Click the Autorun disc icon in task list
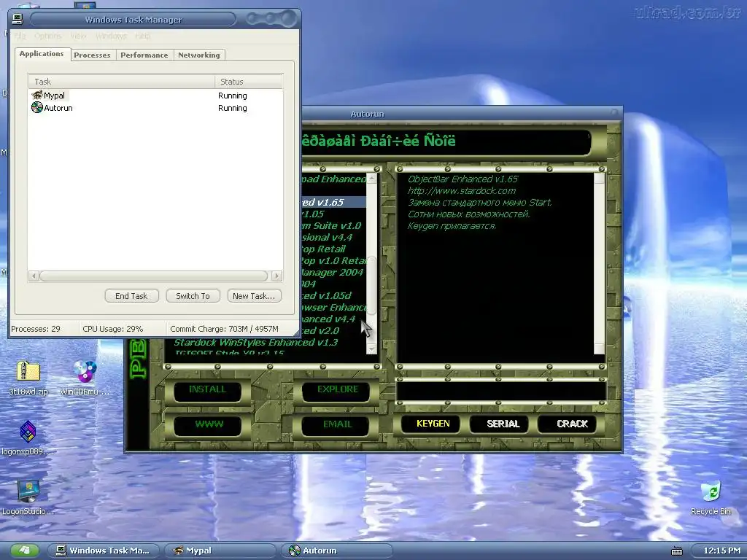This screenshot has height=560, width=747. click(37, 108)
